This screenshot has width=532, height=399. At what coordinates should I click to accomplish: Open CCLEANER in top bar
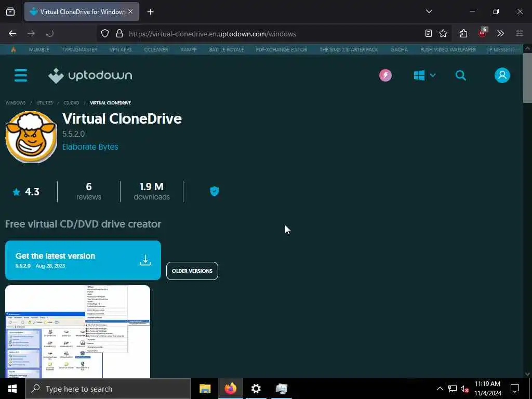tap(156, 49)
